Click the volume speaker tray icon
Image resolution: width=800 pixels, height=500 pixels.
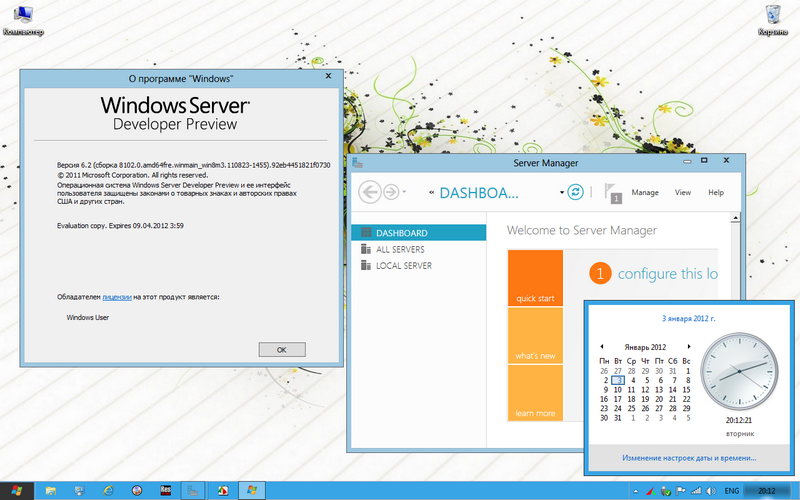tap(711, 491)
